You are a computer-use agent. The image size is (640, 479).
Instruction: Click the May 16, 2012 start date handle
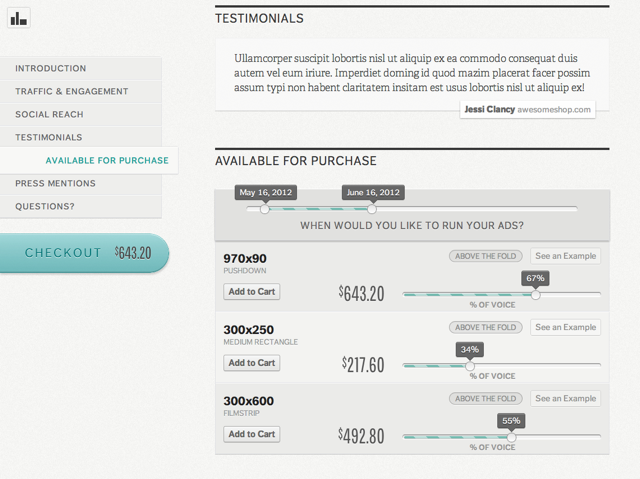264,209
